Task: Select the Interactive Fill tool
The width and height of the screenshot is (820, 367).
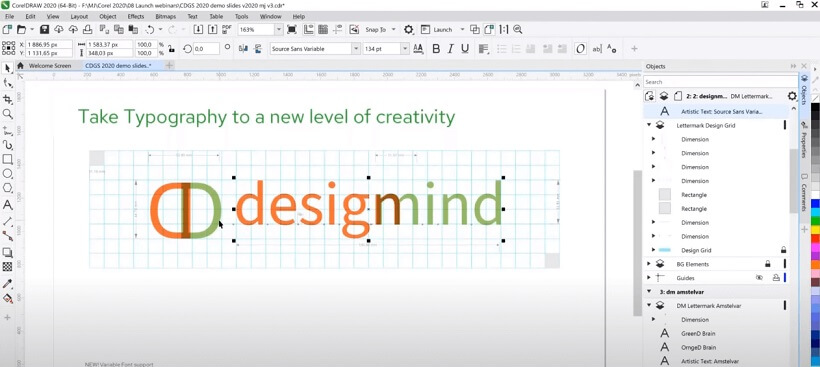Action: 7,299
